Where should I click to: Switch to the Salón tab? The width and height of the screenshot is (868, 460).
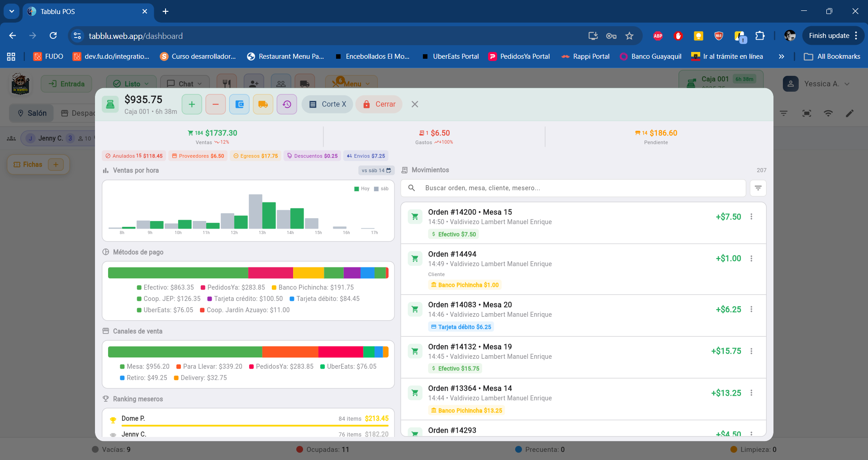point(31,113)
